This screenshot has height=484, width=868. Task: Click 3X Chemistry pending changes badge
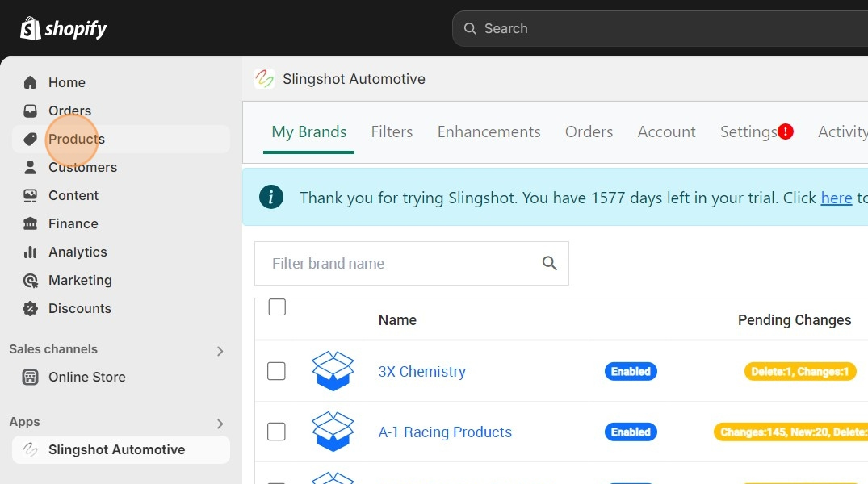pyautogui.click(x=800, y=371)
